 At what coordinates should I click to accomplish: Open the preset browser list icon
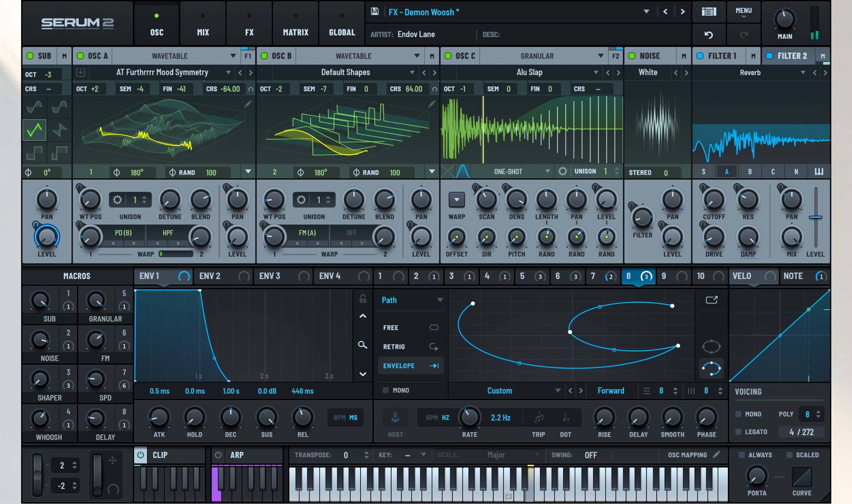click(x=709, y=11)
